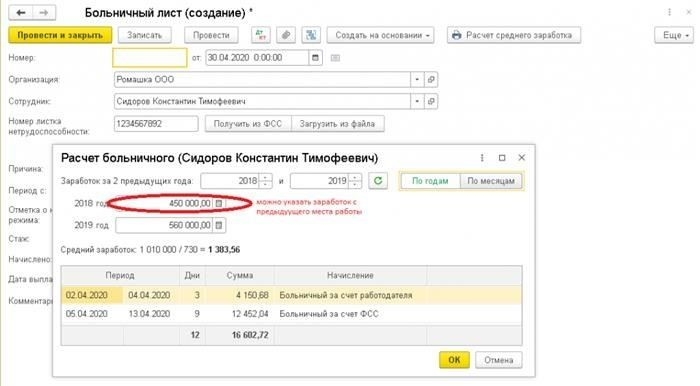Open dialog's three-dot options menu
Screen dimensions: 700x386
click(482, 158)
